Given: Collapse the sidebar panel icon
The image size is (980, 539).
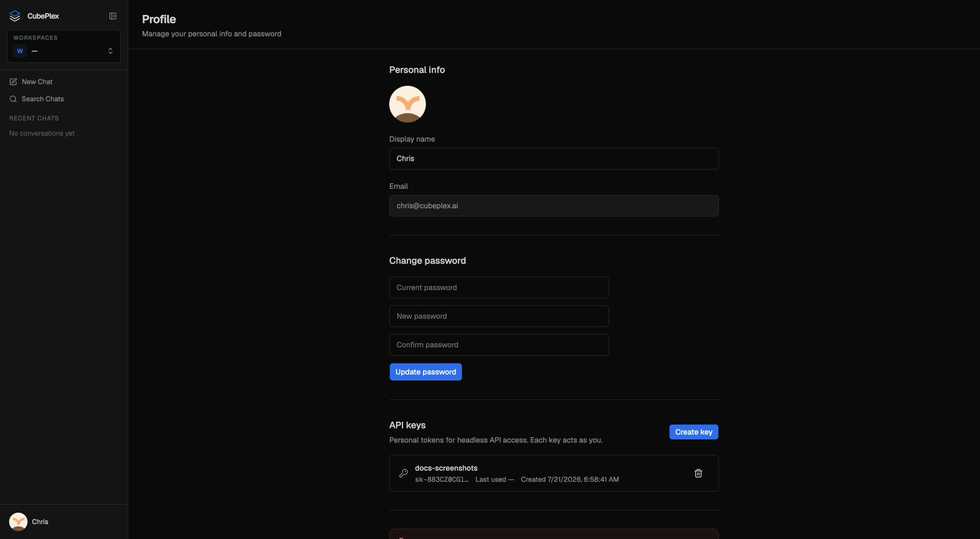Looking at the screenshot, I should [113, 16].
